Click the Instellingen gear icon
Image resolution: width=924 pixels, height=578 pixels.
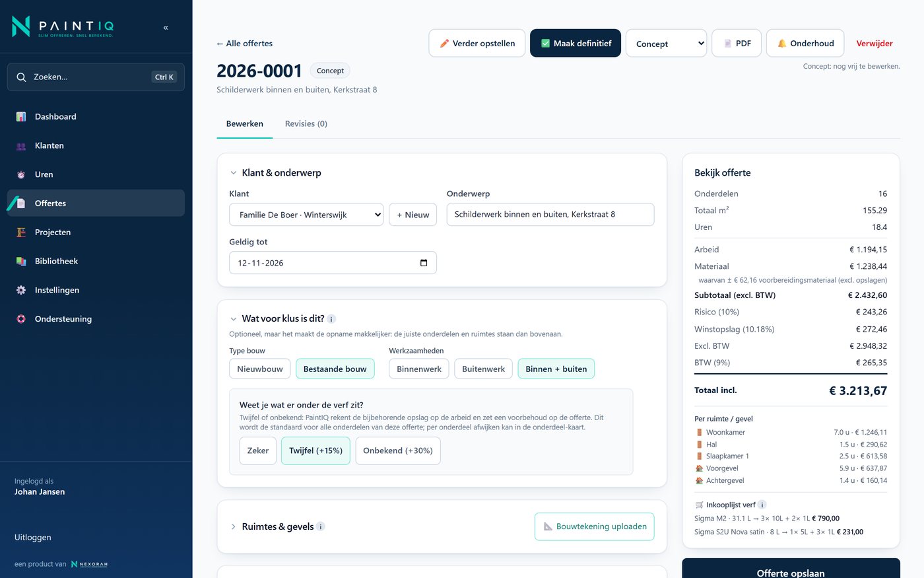tap(21, 290)
